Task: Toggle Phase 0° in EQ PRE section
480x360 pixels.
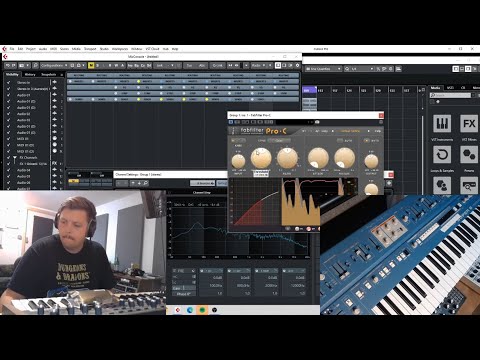Action: (x=184, y=294)
